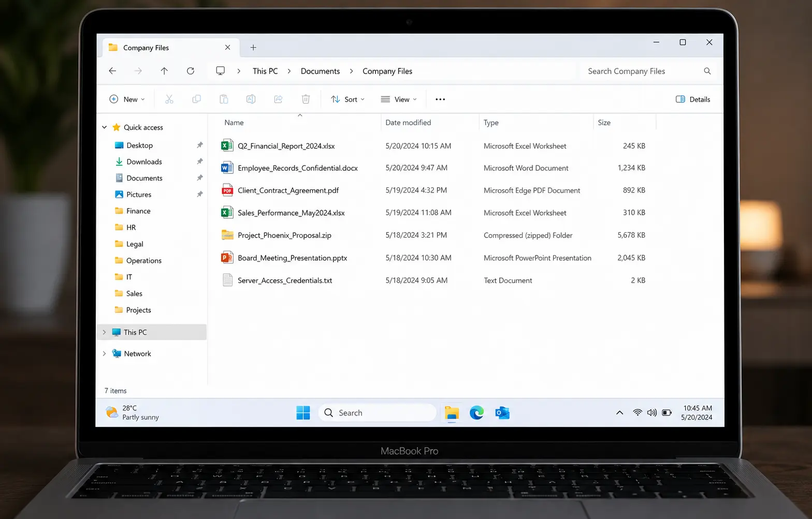The image size is (812, 519).
Task: Navigate up one folder level
Action: tap(164, 71)
